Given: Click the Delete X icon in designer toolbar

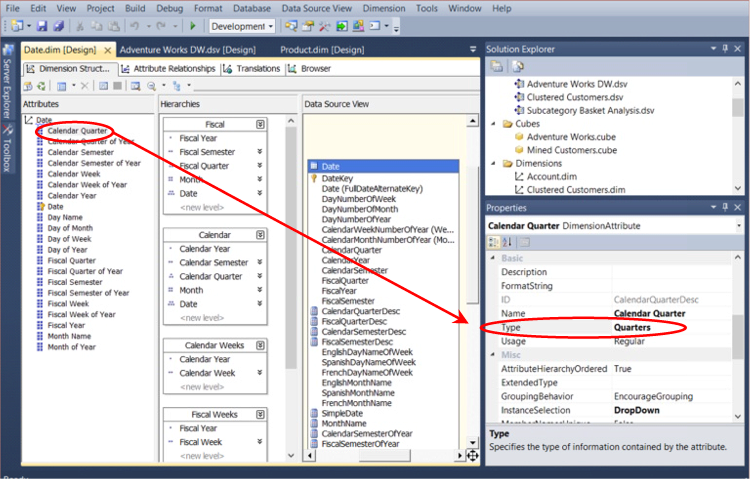Looking at the screenshot, I should [x=86, y=86].
